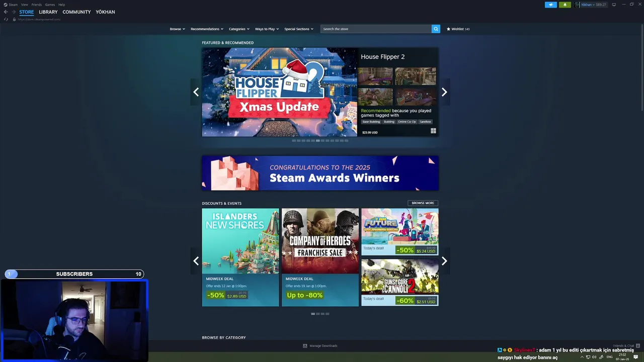Click the top-left House Flipper 2 screenshot
This screenshot has height=362, width=644.
375,76
